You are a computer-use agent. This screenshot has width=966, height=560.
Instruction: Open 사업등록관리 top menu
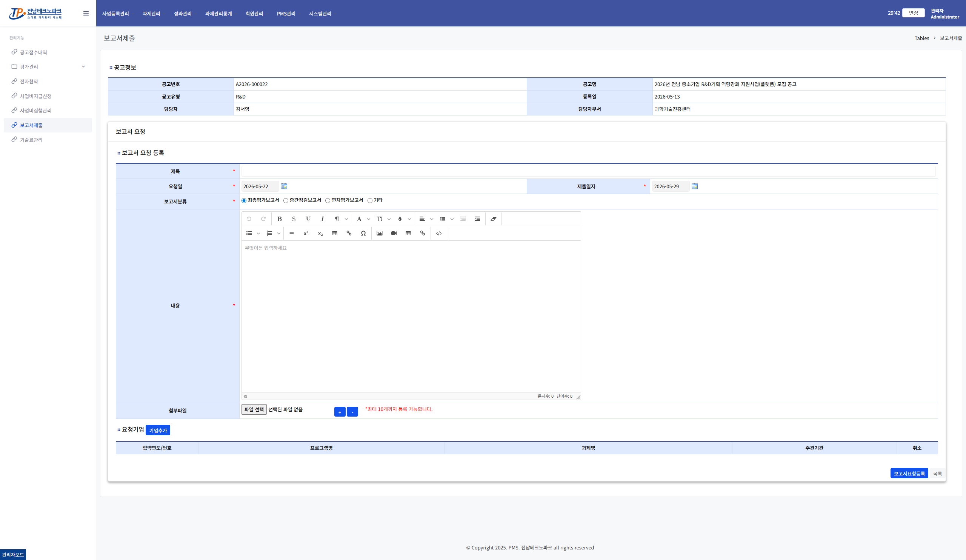pos(115,14)
